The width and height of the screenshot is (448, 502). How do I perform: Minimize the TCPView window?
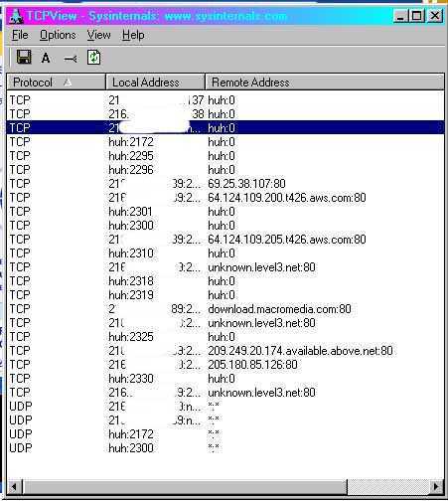pos(400,16)
